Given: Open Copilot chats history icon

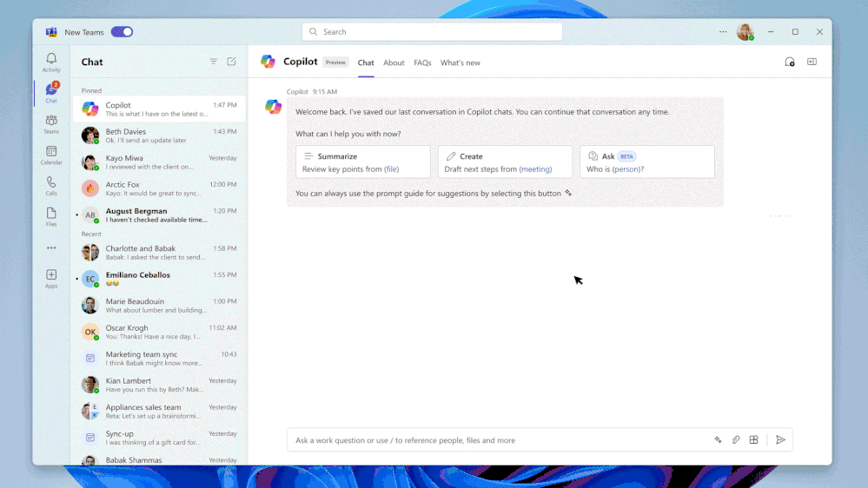Looking at the screenshot, I should 790,62.
